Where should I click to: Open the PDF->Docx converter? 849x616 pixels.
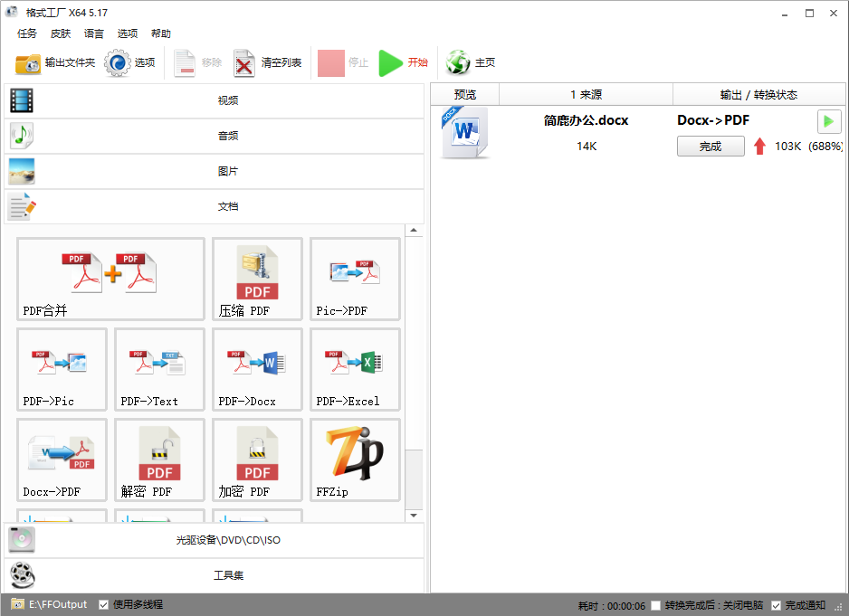257,369
